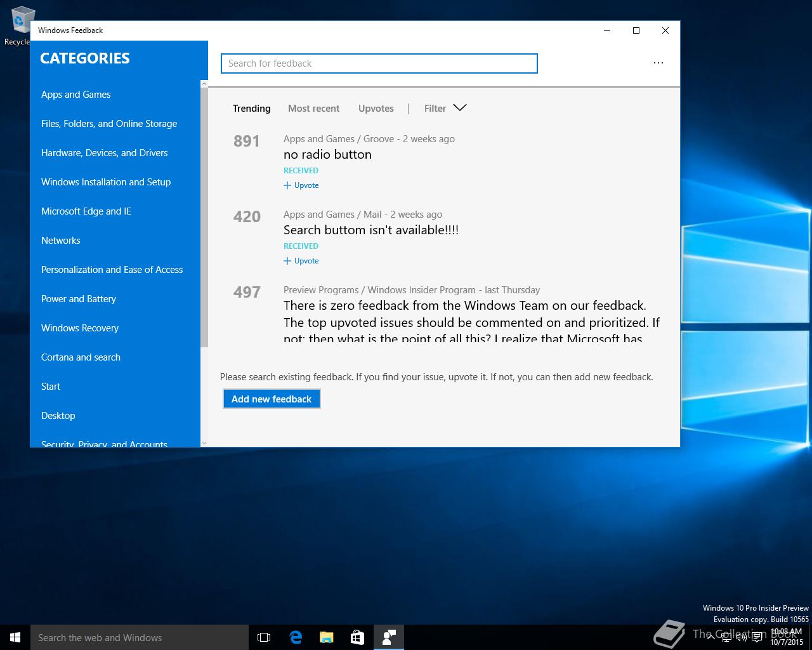Switch to the Upvotes tab
Screen dimensions: 812x650
376,109
